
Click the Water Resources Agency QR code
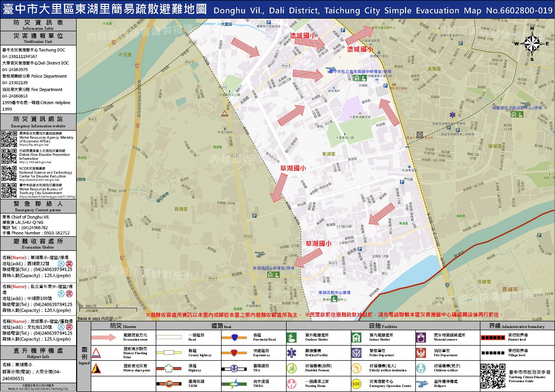pyautogui.click(x=9, y=139)
